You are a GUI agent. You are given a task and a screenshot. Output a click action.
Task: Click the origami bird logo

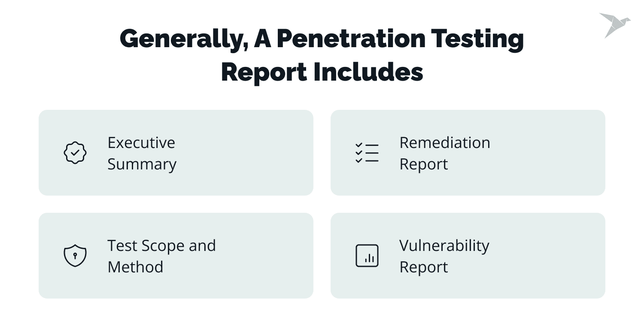click(x=614, y=25)
